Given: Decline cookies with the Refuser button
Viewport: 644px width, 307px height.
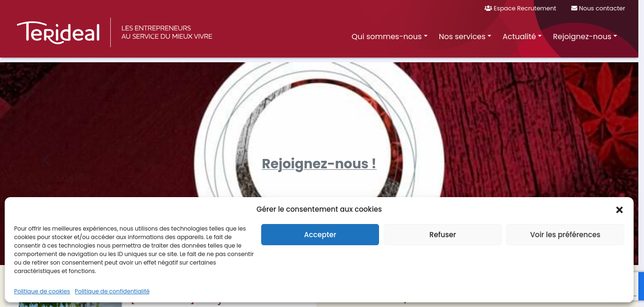Looking at the screenshot, I should pyautogui.click(x=443, y=234).
